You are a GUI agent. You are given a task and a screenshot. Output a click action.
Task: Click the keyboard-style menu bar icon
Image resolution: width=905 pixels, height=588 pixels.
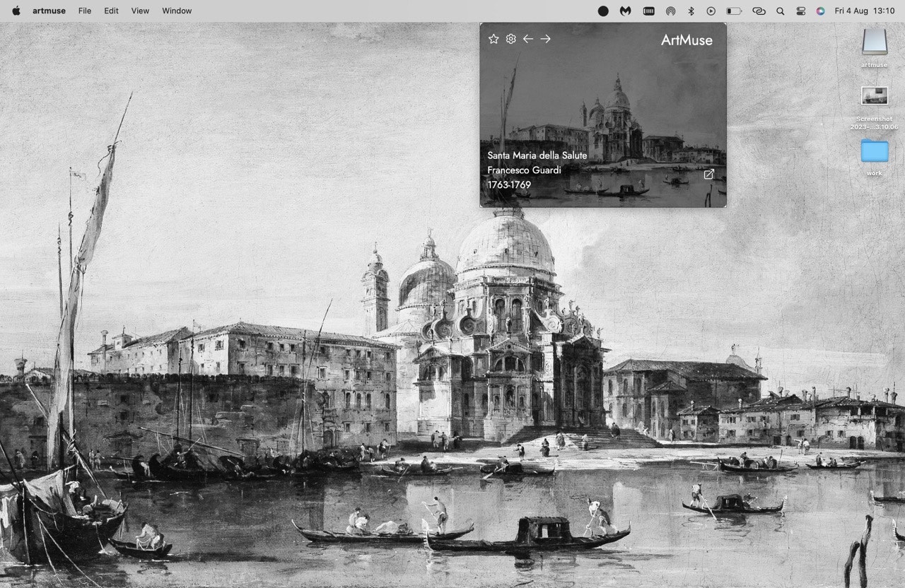tap(648, 11)
